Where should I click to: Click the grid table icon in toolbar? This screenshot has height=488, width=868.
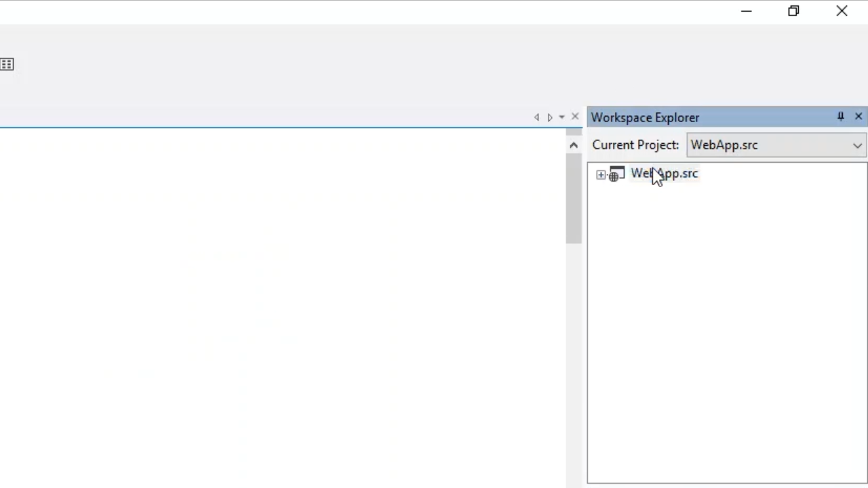tap(7, 64)
